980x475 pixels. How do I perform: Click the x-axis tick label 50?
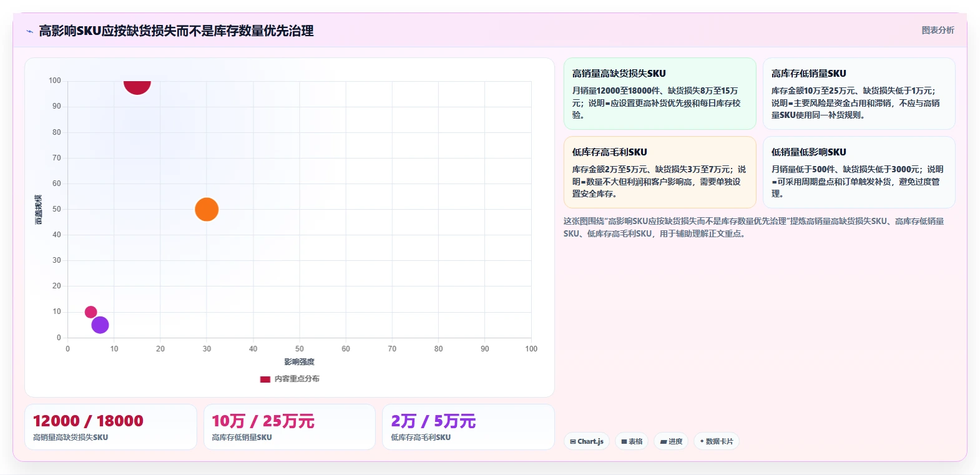tap(300, 349)
